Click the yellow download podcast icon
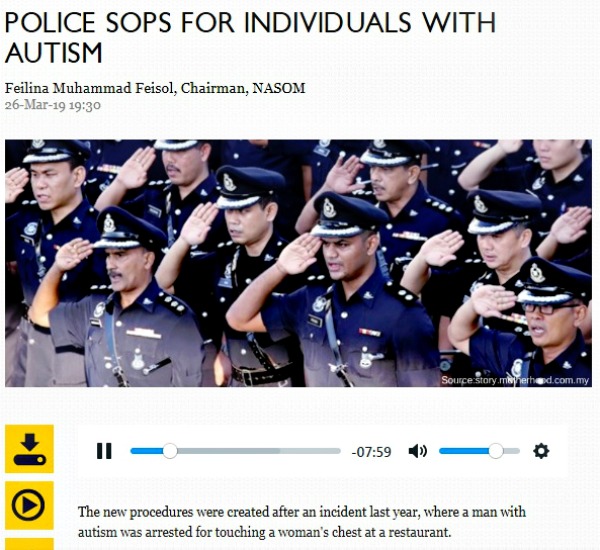This screenshot has width=600, height=550. tap(29, 449)
